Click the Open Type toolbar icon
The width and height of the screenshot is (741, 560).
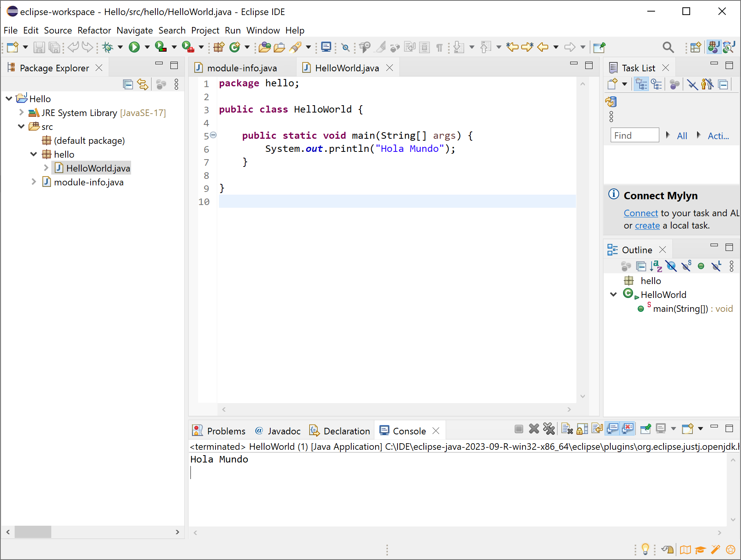tap(264, 47)
